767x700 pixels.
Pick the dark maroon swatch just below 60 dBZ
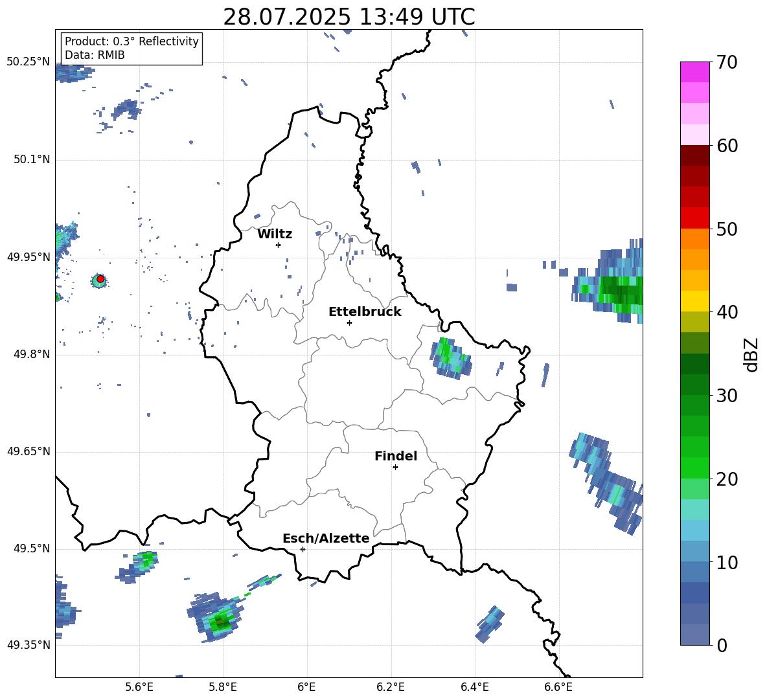coord(694,155)
